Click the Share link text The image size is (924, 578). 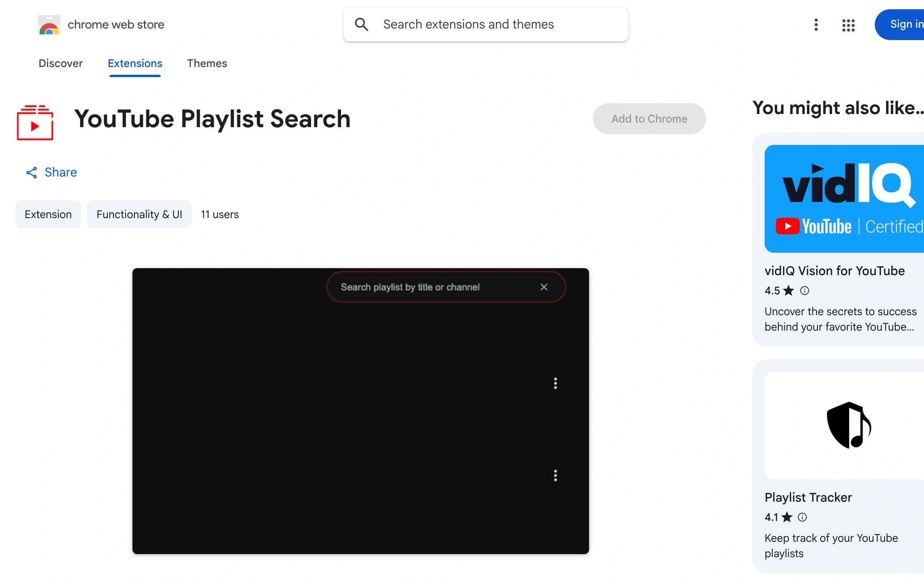[x=61, y=172]
